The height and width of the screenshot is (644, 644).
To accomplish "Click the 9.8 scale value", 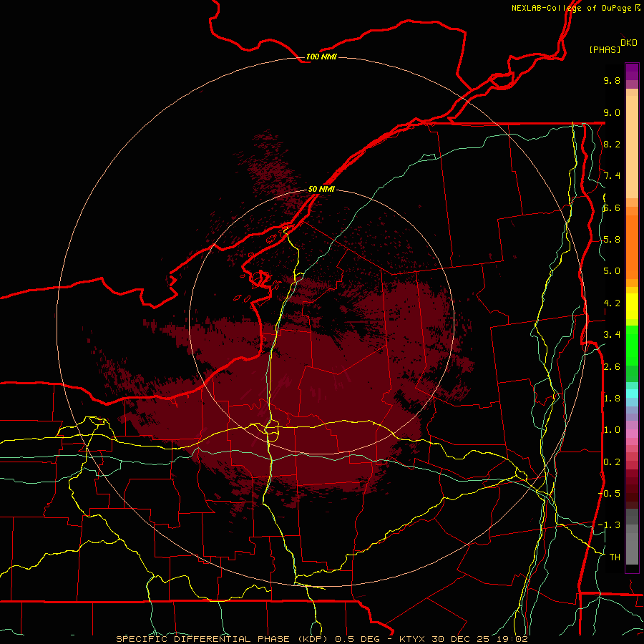I will tap(612, 80).
